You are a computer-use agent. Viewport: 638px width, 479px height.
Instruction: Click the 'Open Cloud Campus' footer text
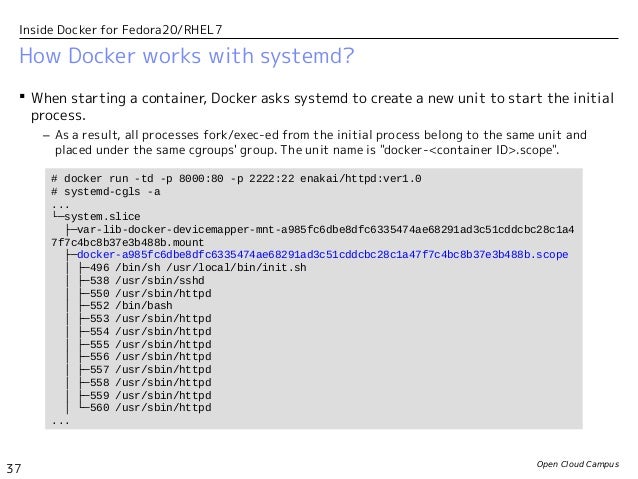point(577,464)
